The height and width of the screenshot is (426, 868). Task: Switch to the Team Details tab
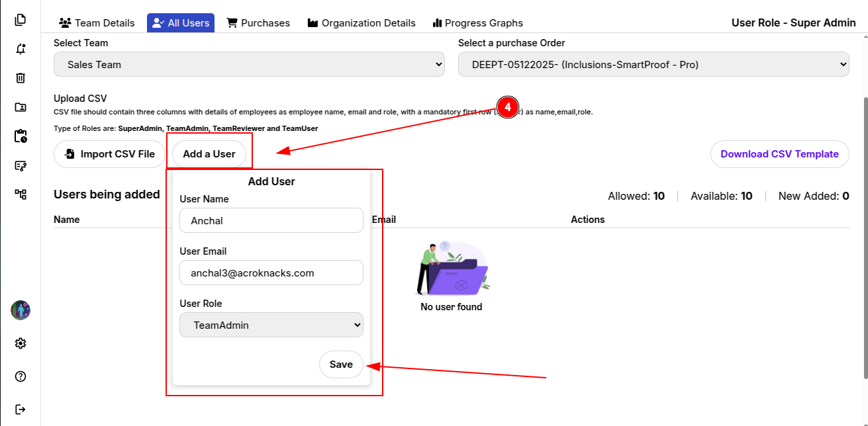click(x=97, y=23)
